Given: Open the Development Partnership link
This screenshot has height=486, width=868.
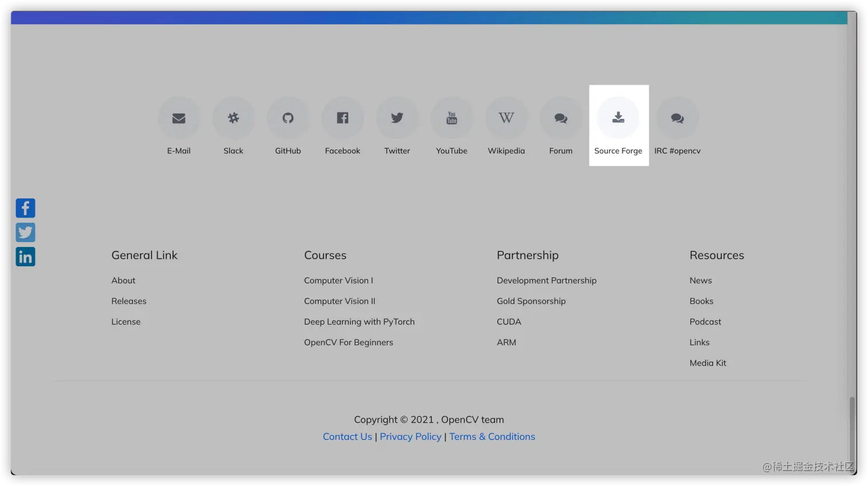Looking at the screenshot, I should tap(547, 281).
